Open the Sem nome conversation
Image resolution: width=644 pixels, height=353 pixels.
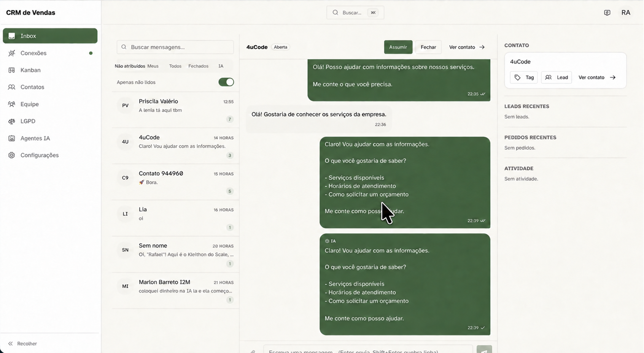tap(175, 254)
